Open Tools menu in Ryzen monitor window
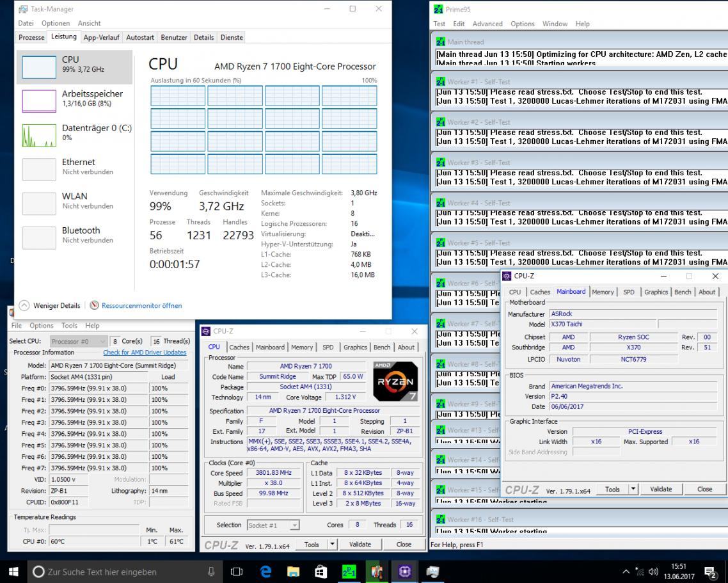728x583 pixels. coord(69,326)
